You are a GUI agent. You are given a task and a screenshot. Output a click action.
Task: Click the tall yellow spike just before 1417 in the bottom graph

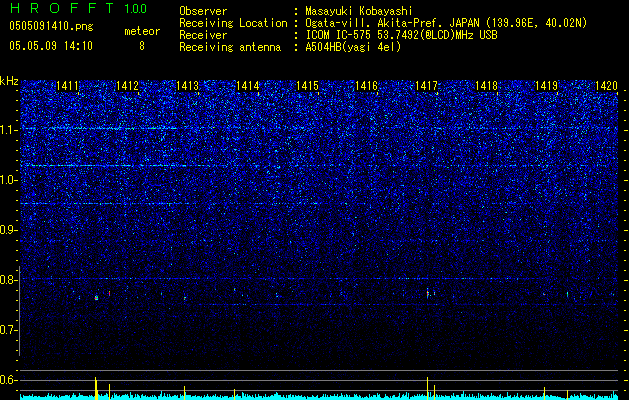(428, 388)
